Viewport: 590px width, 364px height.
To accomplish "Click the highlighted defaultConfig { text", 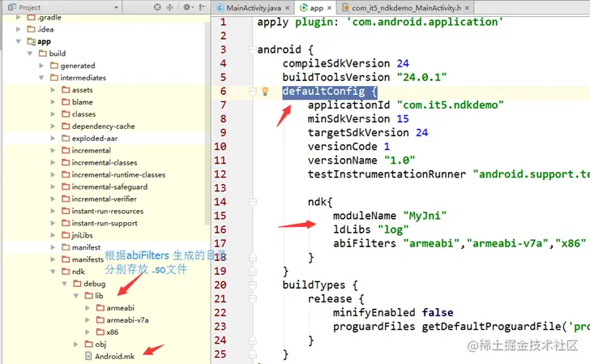I will [330, 92].
